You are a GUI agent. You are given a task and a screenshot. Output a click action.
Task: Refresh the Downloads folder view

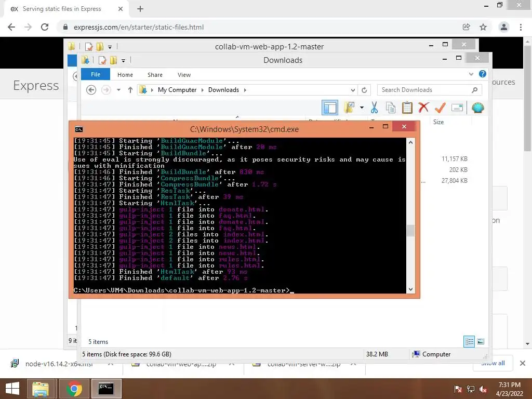pyautogui.click(x=364, y=90)
